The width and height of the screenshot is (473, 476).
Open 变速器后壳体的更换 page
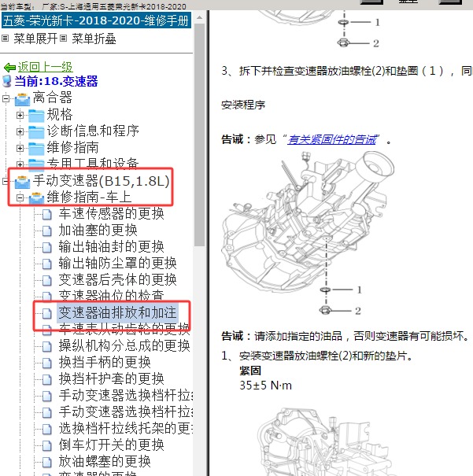coord(118,279)
